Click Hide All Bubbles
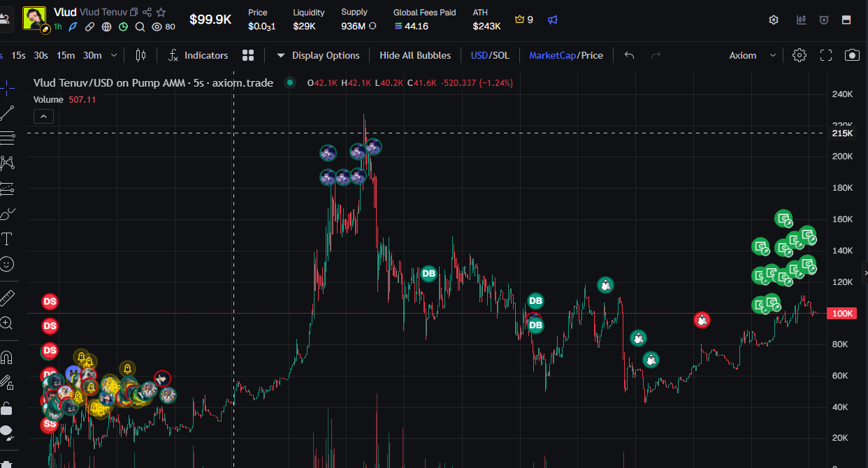 pyautogui.click(x=415, y=55)
